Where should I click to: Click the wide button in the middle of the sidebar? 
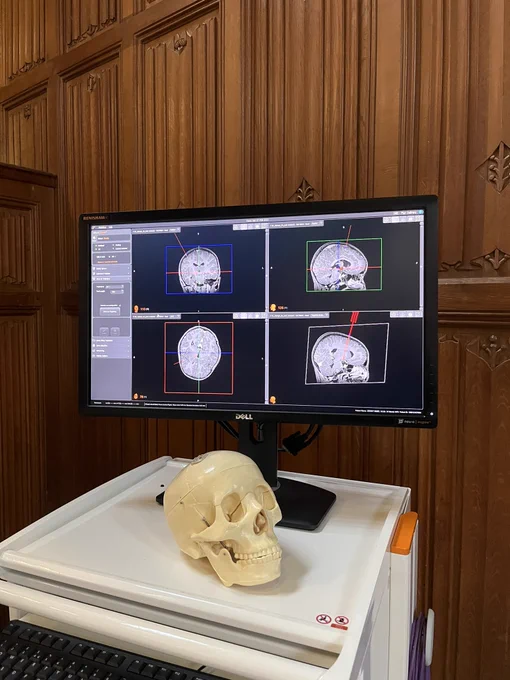[x=110, y=311]
